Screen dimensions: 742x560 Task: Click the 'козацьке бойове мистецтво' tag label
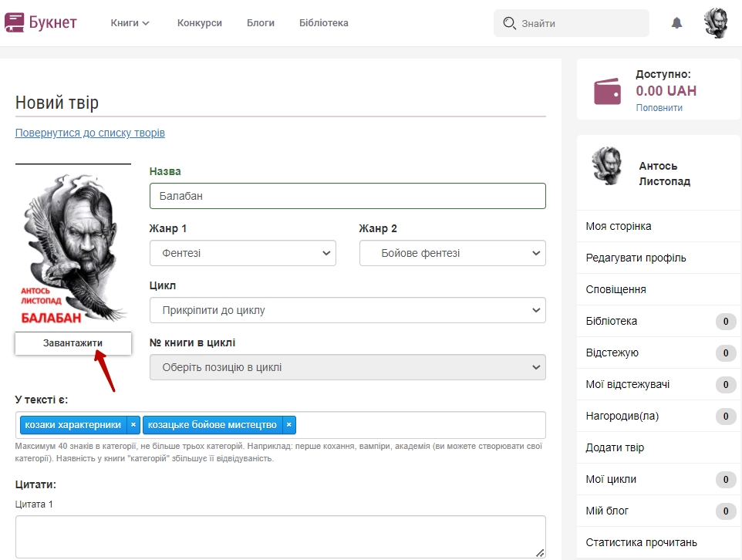point(212,425)
